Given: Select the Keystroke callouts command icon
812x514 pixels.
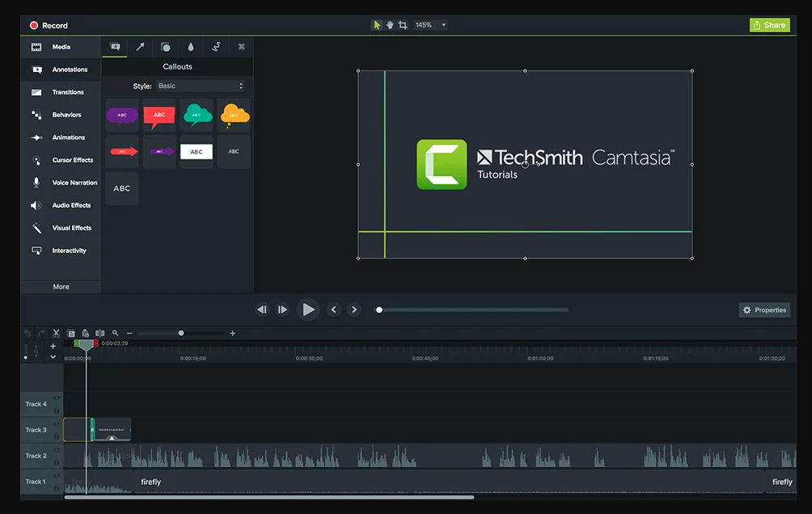Looking at the screenshot, I should [241, 47].
